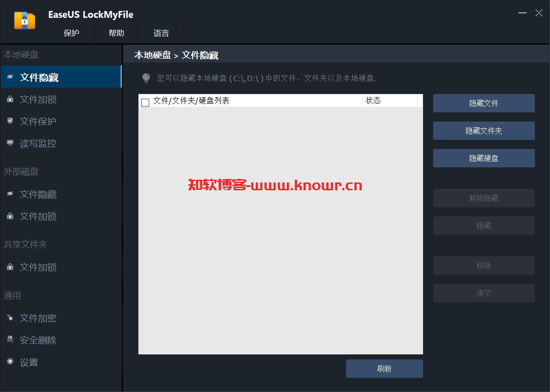Click the 隐藏文件 button
The width and height of the screenshot is (550, 392).
click(484, 103)
